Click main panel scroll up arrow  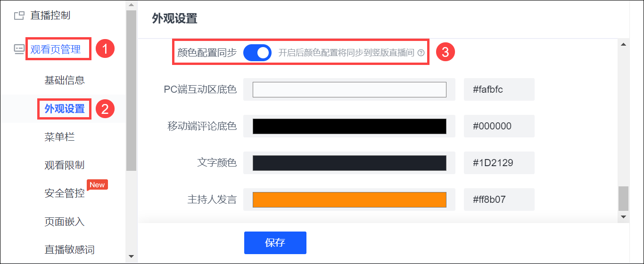click(623, 45)
